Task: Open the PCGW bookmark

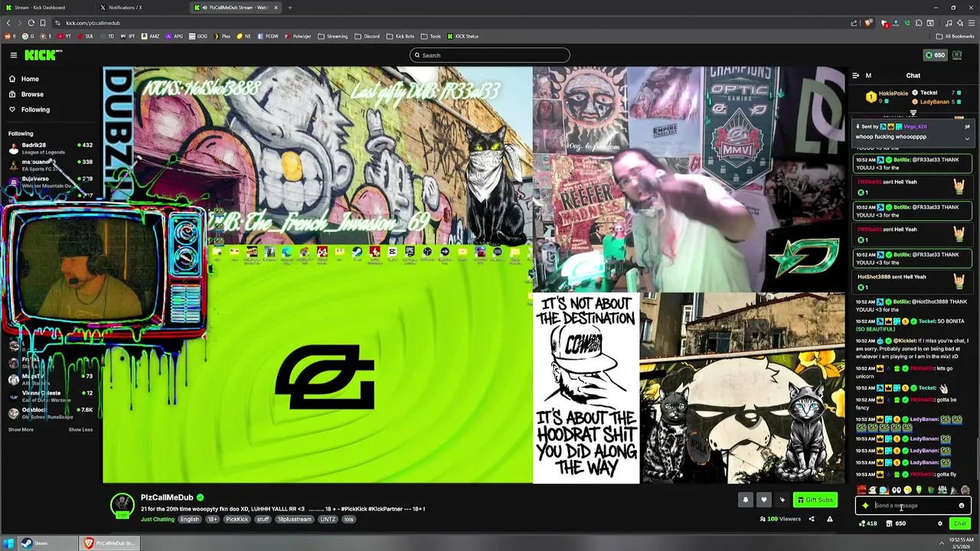Action: pos(268,36)
